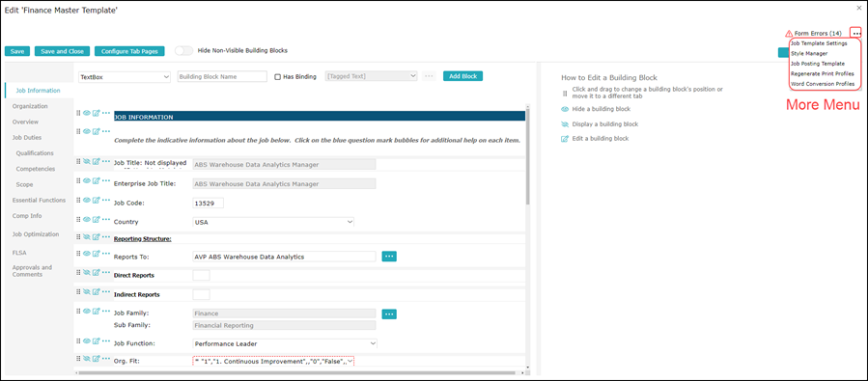
Task: Edit the Enterprise Job Title block
Action: [x=96, y=180]
